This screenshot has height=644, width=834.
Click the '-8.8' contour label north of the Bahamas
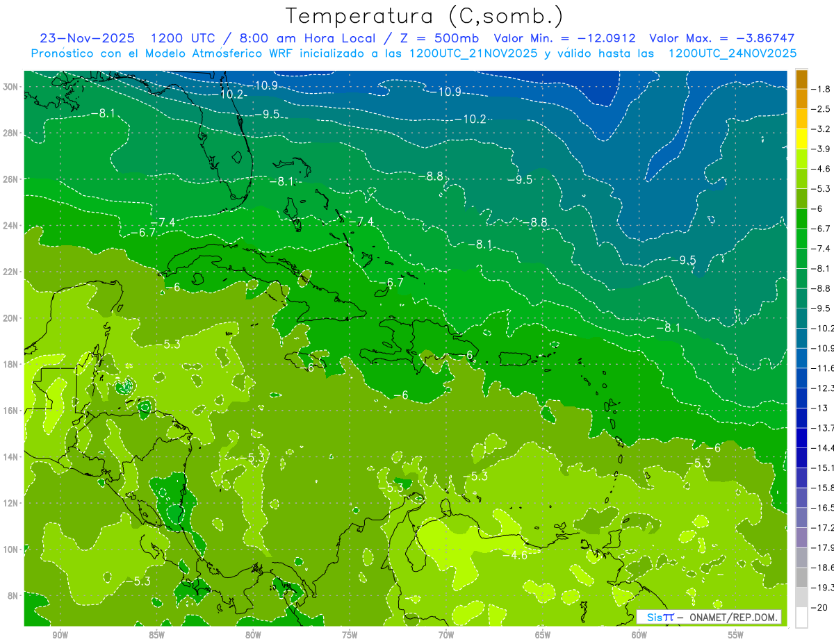click(430, 176)
